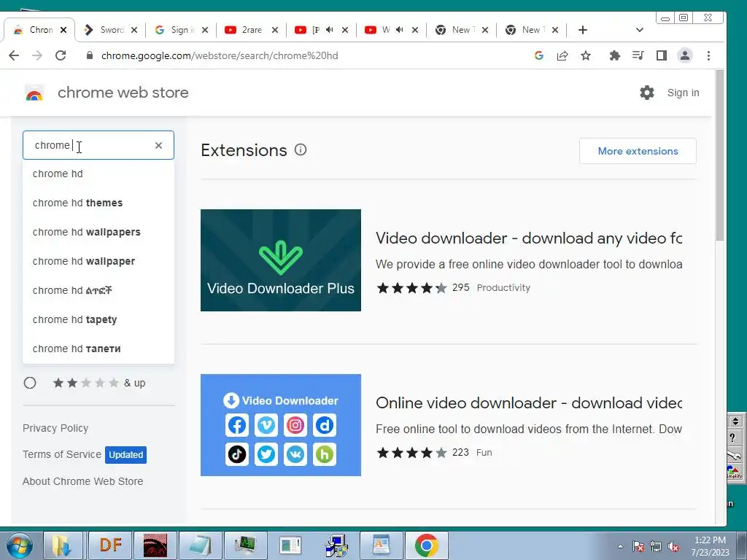Open About Chrome Web Store link
Image resolution: width=747 pixels, height=560 pixels.
pyautogui.click(x=82, y=481)
